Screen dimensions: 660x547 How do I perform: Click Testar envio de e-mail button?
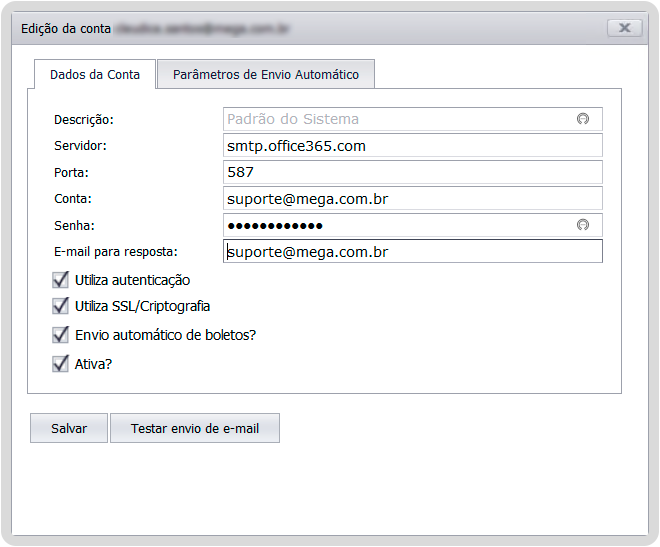point(195,428)
